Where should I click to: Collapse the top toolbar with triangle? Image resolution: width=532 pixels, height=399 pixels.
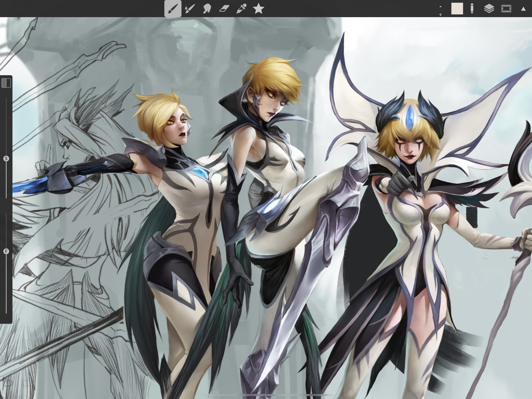523,9
